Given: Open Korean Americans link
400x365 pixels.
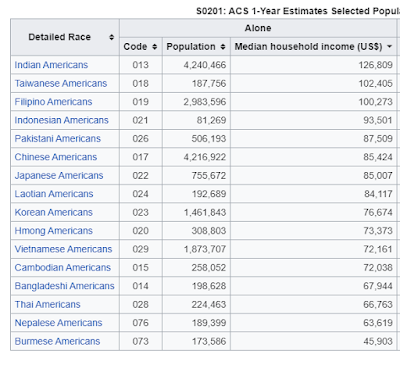Looking at the screenshot, I should [x=53, y=212].
